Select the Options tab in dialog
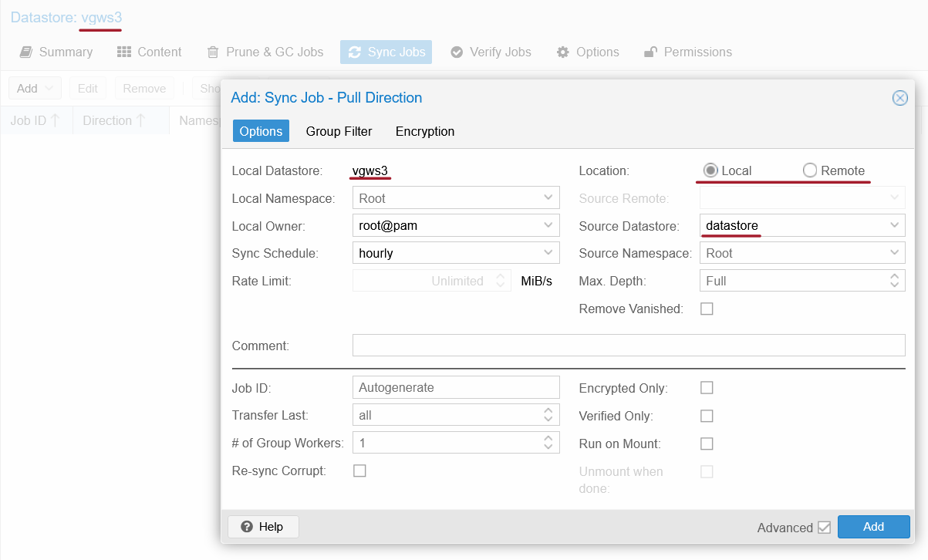The width and height of the screenshot is (928, 560). tap(261, 131)
